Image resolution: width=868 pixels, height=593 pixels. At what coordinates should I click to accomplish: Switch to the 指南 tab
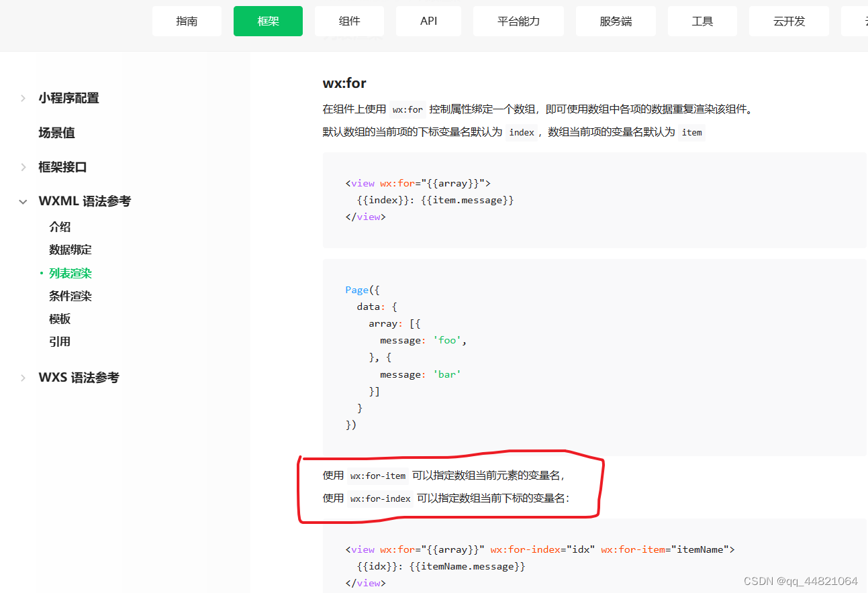(x=187, y=21)
